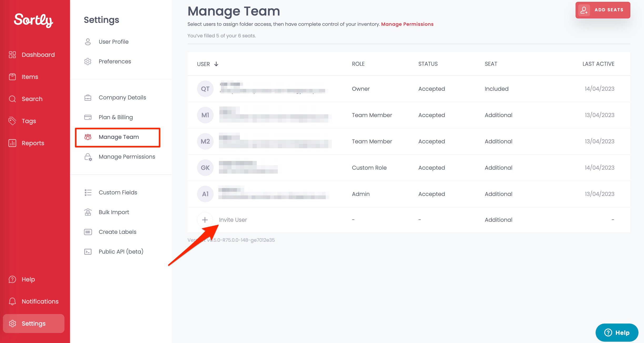
Task: Click Invite User text
Action: 233,220
